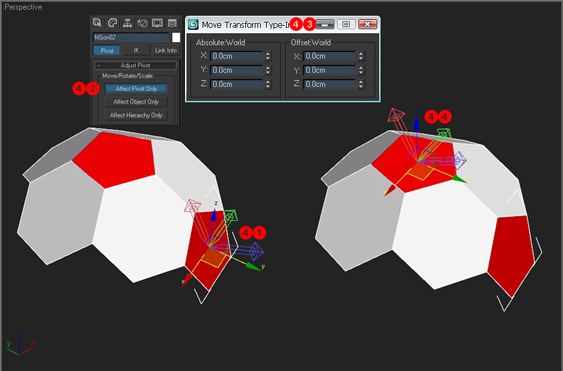Click the Absolute World Y input field
563x371 pixels.
click(x=237, y=70)
